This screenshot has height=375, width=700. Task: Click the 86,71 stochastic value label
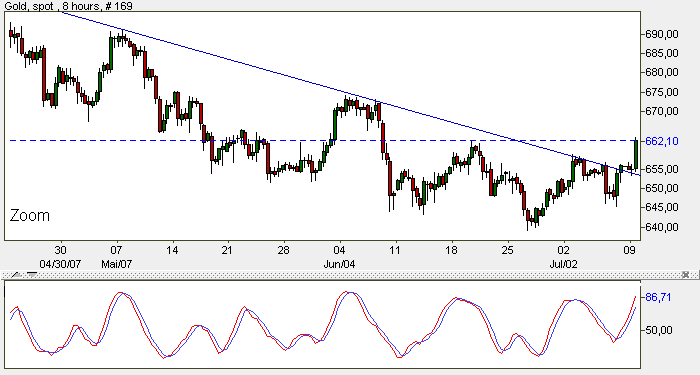(658, 297)
